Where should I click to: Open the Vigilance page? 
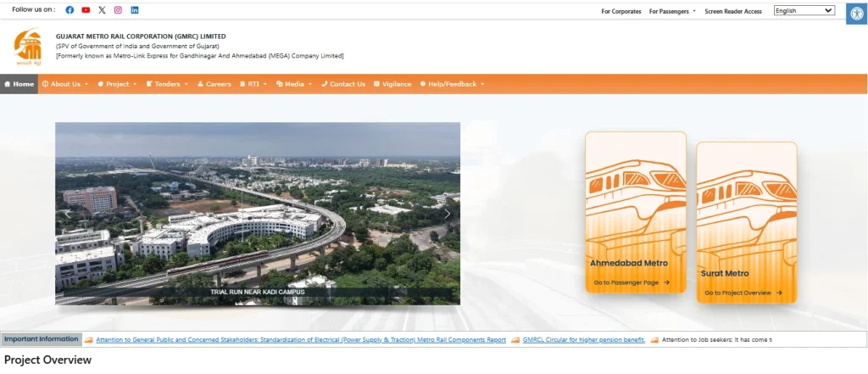tap(392, 84)
